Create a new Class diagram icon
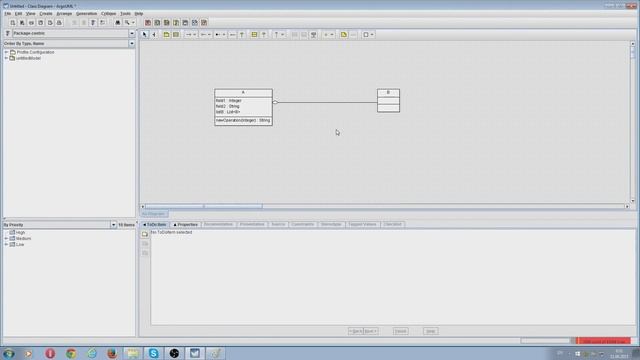640x360 pixels. [x=157, y=23]
